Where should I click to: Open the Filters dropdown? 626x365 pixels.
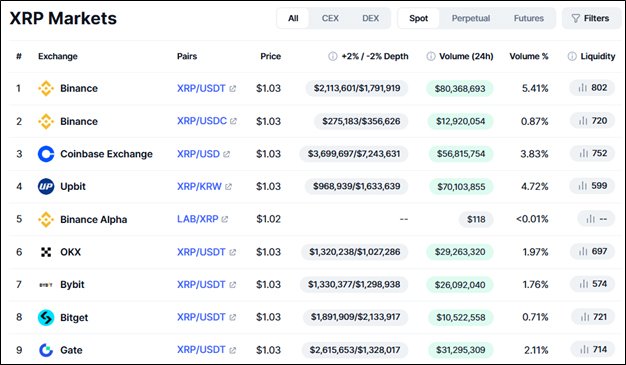pyautogui.click(x=590, y=18)
